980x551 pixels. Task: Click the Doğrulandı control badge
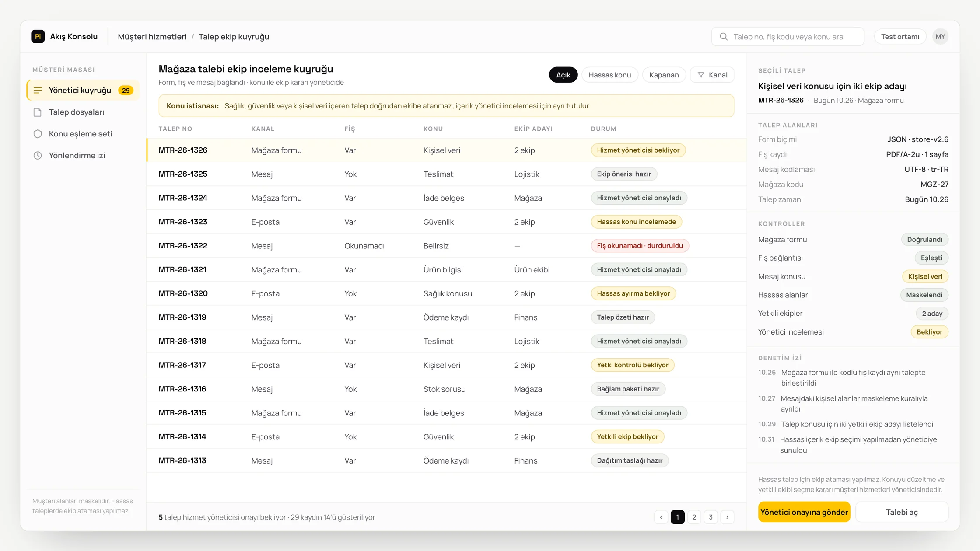[x=924, y=240]
